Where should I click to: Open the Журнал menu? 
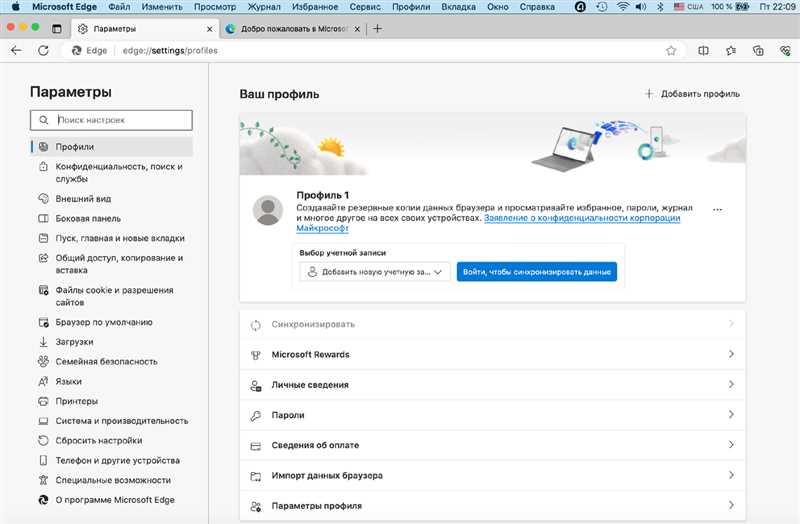(264, 7)
